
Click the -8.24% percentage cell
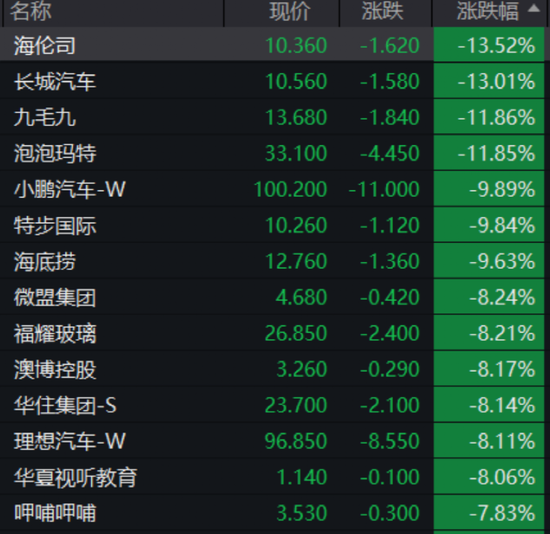point(489,297)
